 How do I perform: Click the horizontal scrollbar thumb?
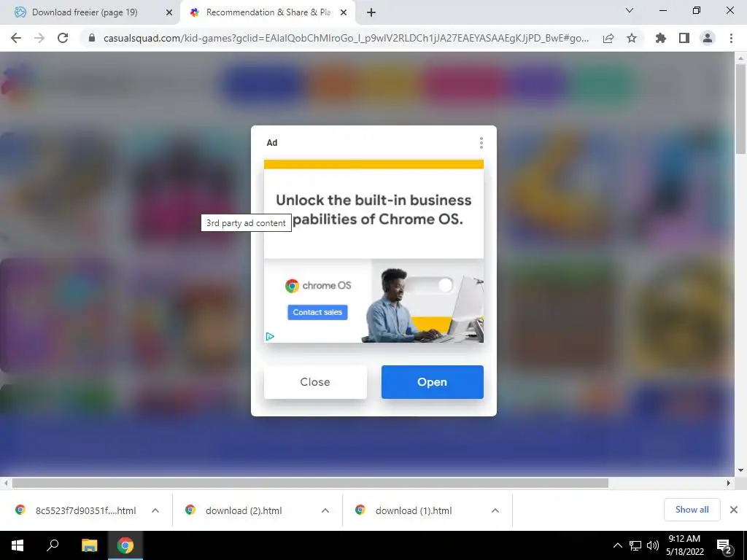(310, 483)
